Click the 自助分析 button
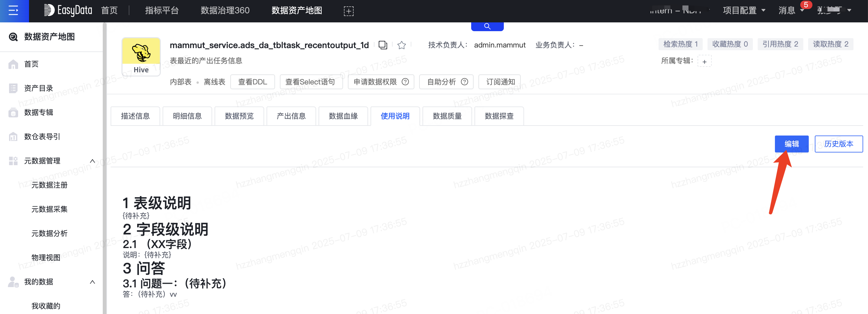The height and width of the screenshot is (314, 868). pyautogui.click(x=446, y=82)
